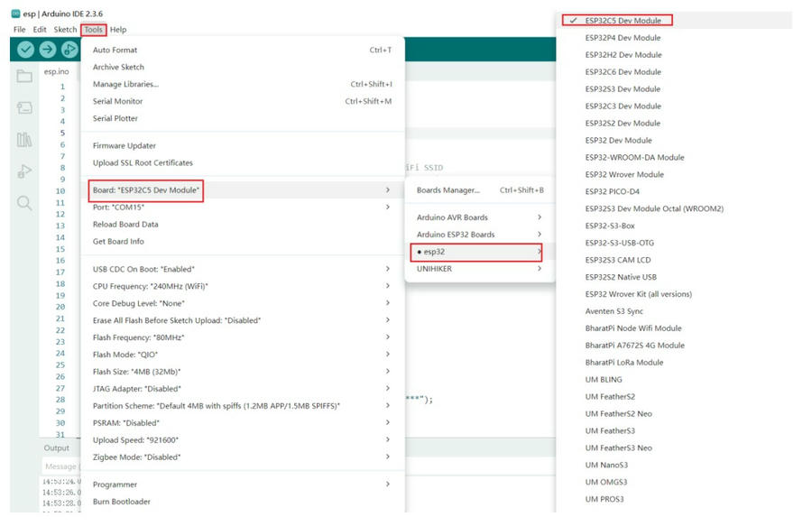This screenshot has width=812, height=526.
Task: Open Flash Mode "QIO" options
Action: pos(243,355)
